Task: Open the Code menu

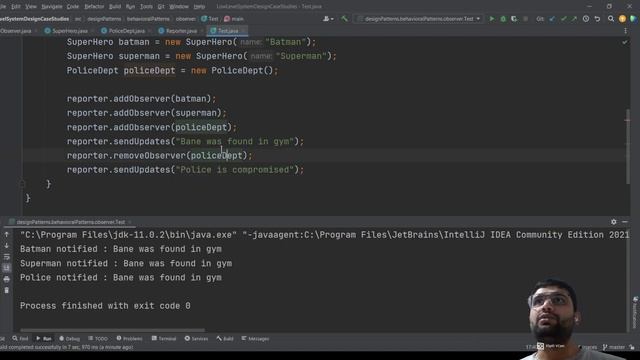Action: click(73, 7)
